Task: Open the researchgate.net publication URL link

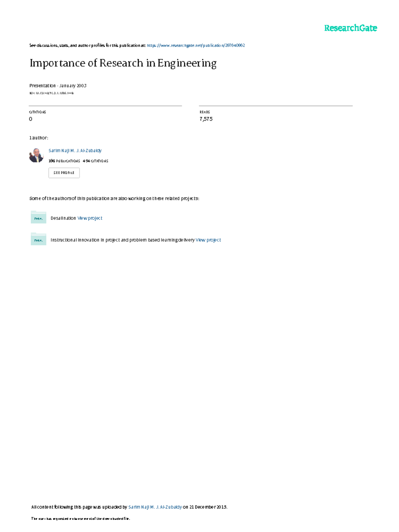Action: (196, 46)
